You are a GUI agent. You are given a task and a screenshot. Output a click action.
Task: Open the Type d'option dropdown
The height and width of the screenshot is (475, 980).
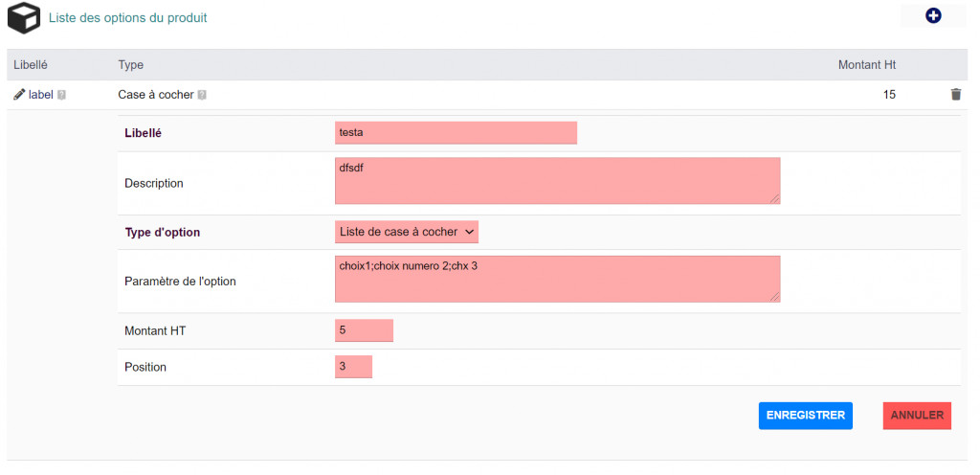[407, 232]
